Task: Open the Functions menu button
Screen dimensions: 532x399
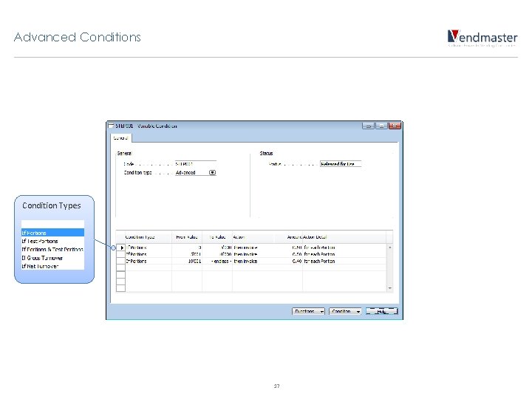Action: (x=308, y=311)
